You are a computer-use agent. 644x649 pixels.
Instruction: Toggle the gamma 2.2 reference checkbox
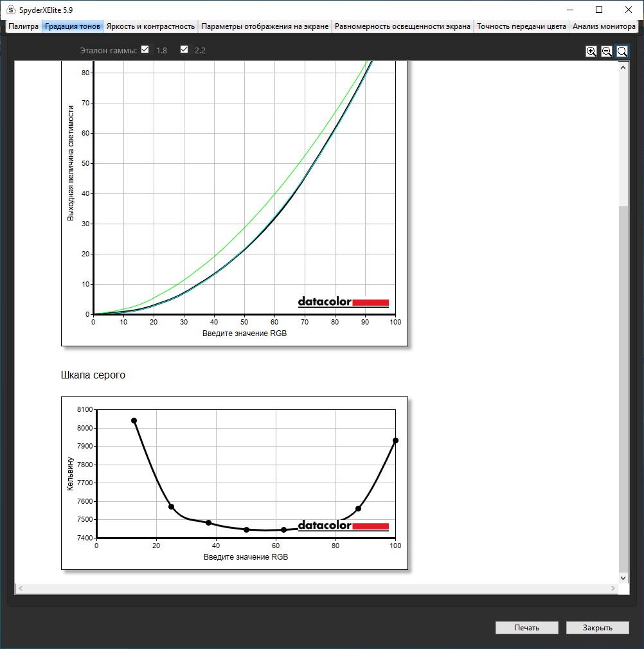[x=184, y=49]
